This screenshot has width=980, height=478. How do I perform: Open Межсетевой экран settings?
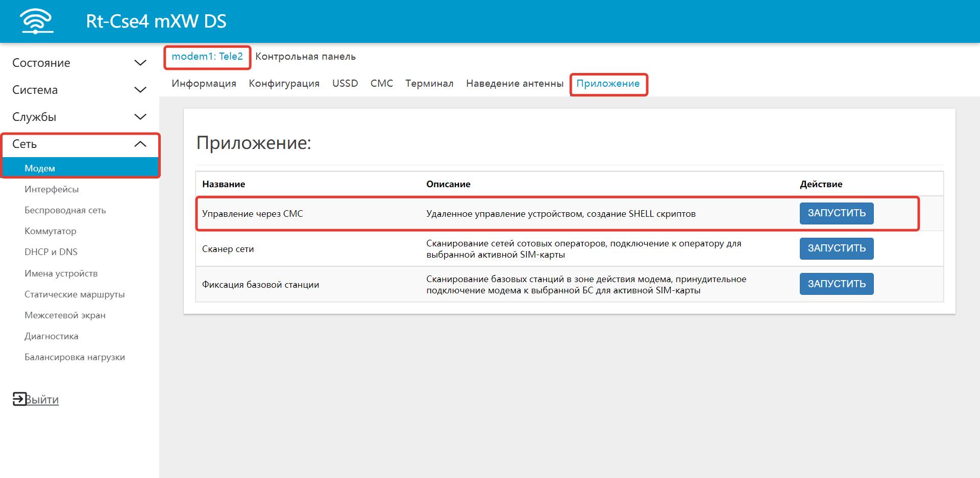[65, 315]
